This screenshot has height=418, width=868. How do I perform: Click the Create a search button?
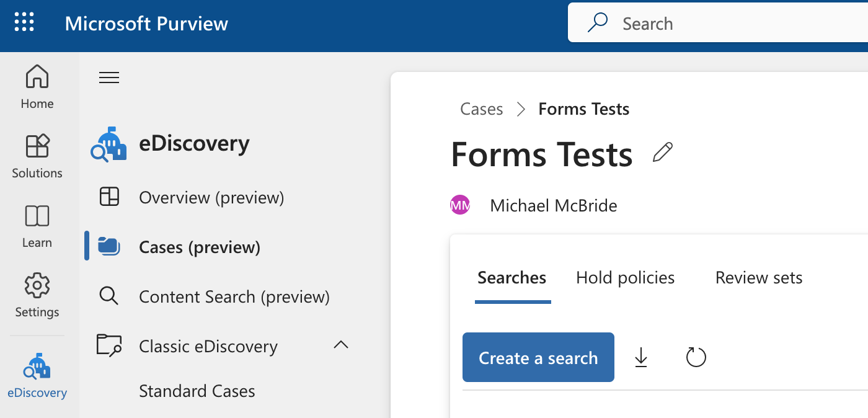tap(538, 357)
